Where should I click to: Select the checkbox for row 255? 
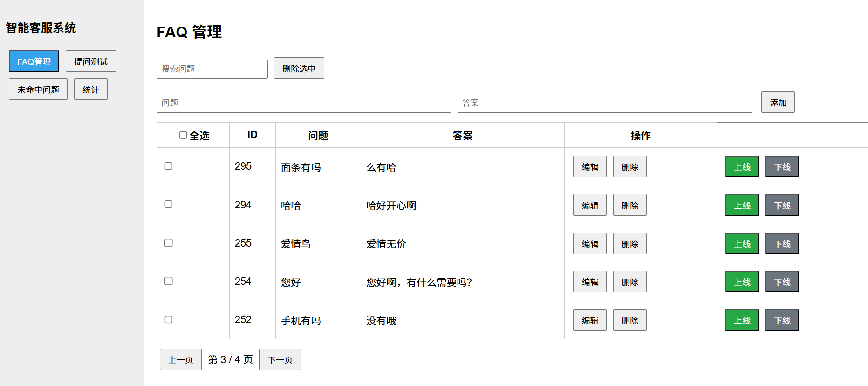169,243
